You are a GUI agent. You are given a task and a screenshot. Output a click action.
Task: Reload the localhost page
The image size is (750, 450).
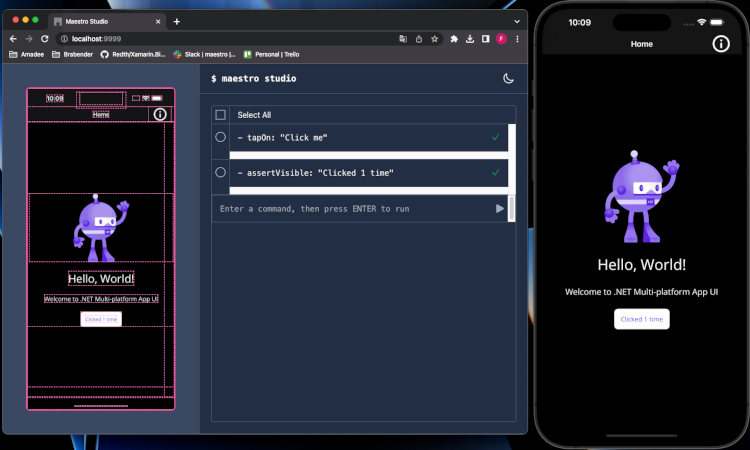coord(45,38)
